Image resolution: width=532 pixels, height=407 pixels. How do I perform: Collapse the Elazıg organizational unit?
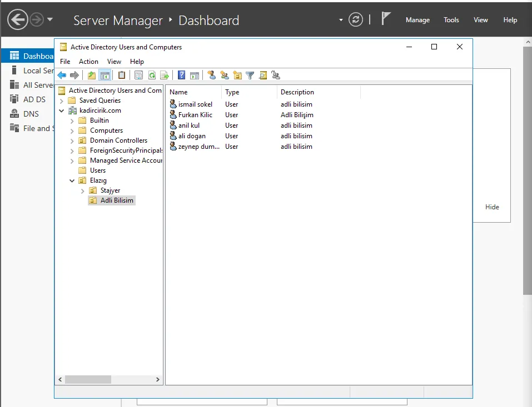point(72,180)
